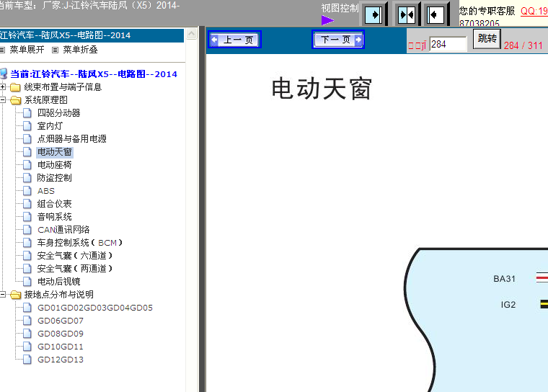Open the 点烟器与备用电源 diagram page
Viewport: 548px width, 392px height.
[x=71, y=138]
